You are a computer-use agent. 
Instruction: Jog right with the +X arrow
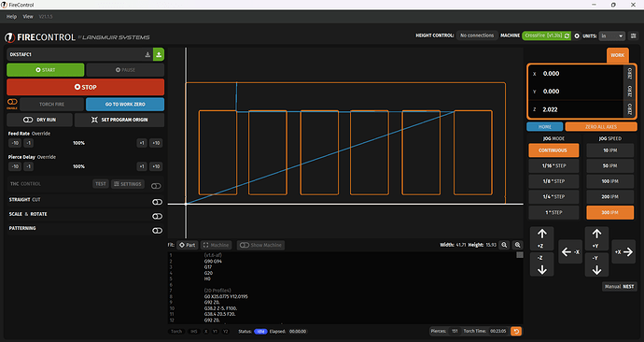[623, 251]
